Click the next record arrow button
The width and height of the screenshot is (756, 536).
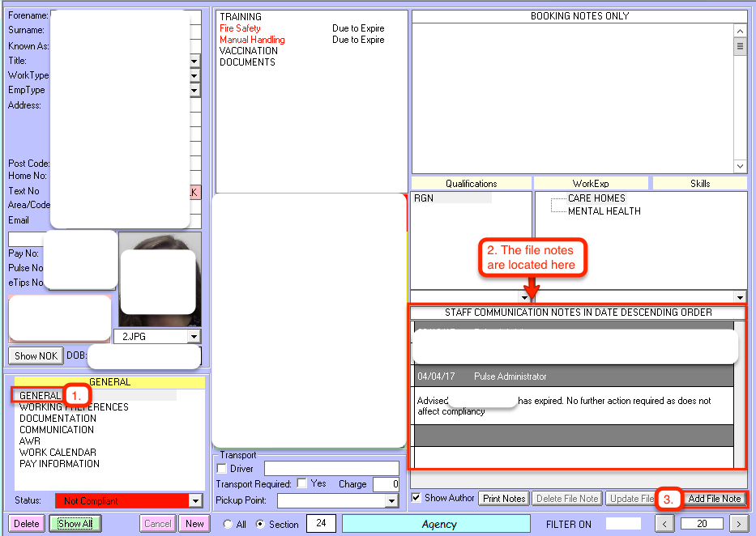(737, 524)
